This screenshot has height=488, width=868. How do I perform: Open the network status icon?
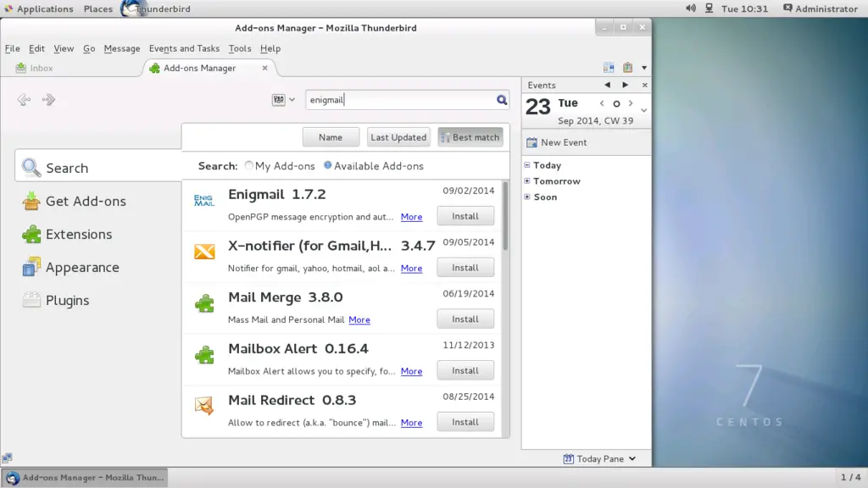point(709,8)
